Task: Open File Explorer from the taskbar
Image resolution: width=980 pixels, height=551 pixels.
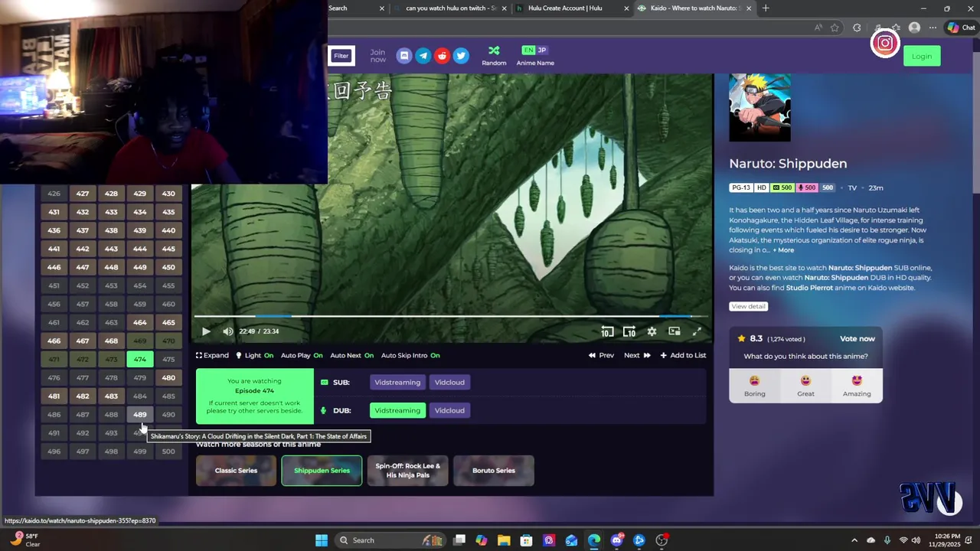Action: pos(504,540)
